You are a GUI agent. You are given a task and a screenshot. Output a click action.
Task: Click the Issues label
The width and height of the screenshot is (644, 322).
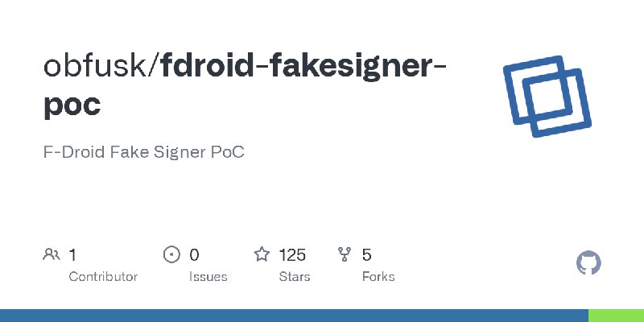point(208,277)
